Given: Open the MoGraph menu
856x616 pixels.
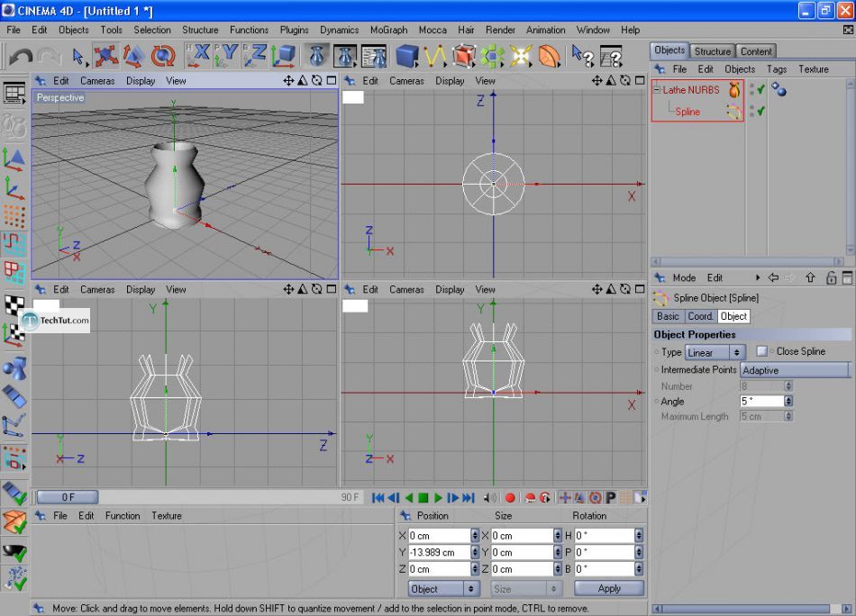Looking at the screenshot, I should click(388, 30).
